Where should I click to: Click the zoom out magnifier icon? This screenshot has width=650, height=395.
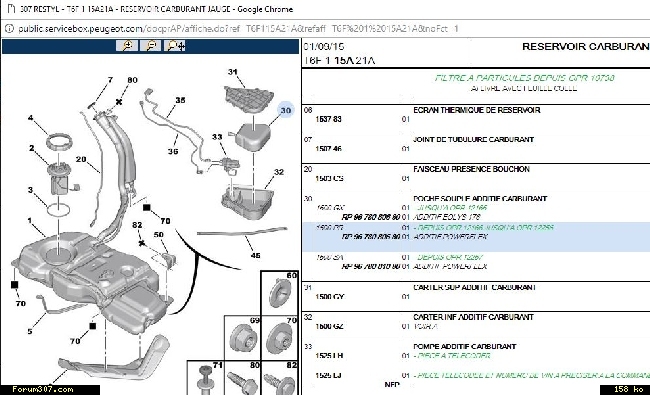151,46
